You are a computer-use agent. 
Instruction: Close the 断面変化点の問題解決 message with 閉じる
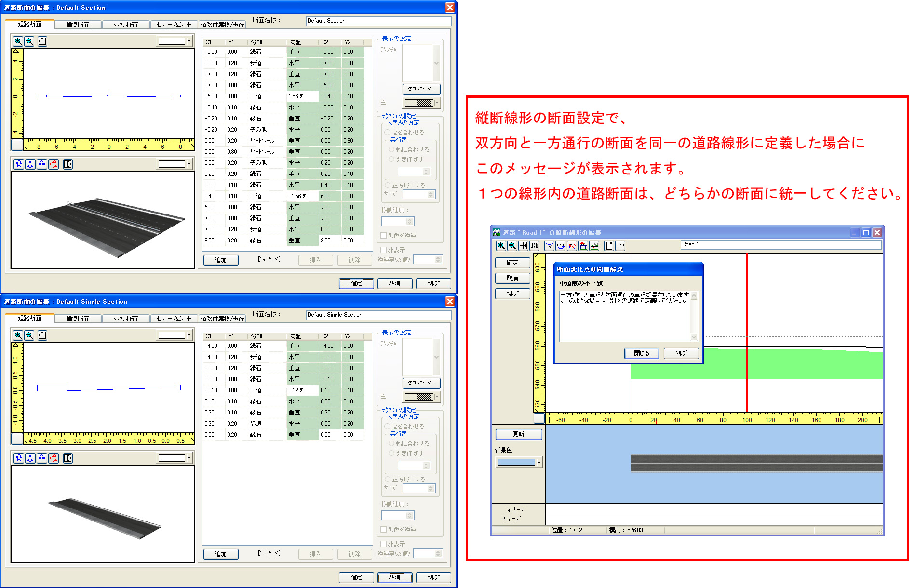pos(642,353)
